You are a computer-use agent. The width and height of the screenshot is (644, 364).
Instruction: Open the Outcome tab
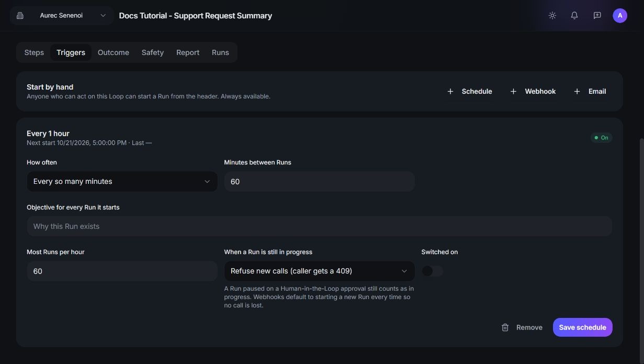click(x=114, y=52)
